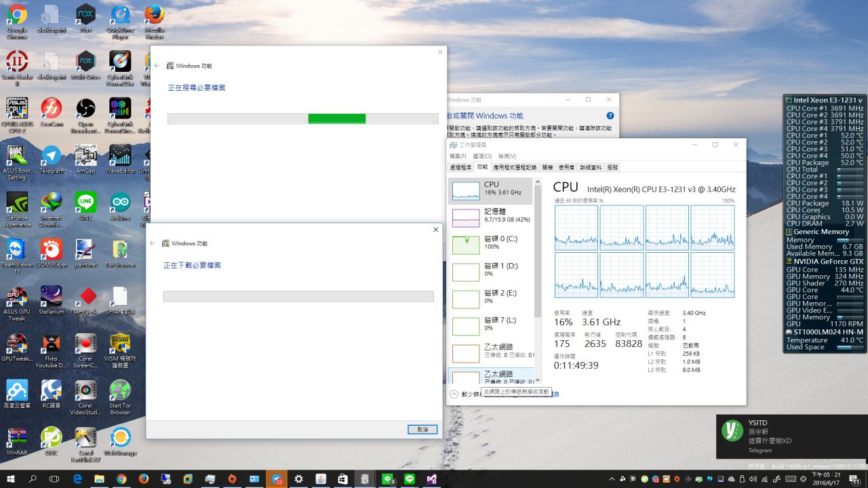Screen dimensions: 868x488
Task: Switch to the 處理程序 (Processes) tab
Action: pos(460,167)
